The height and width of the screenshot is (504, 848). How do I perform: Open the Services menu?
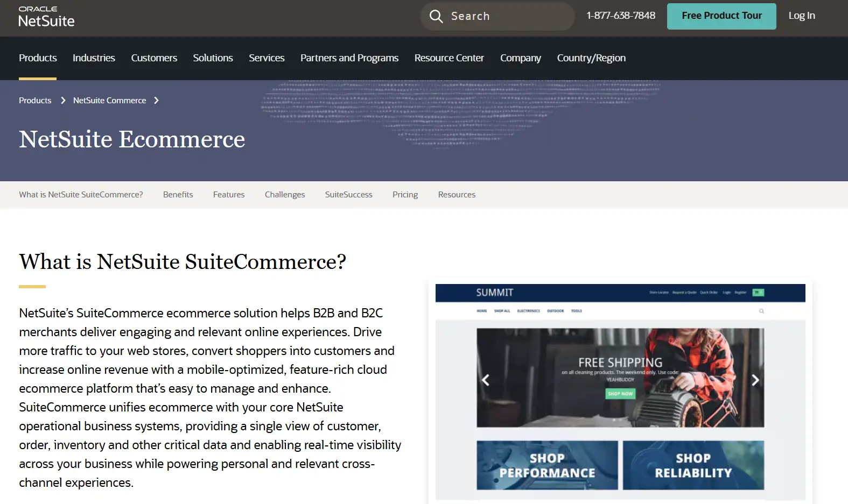[x=267, y=58]
